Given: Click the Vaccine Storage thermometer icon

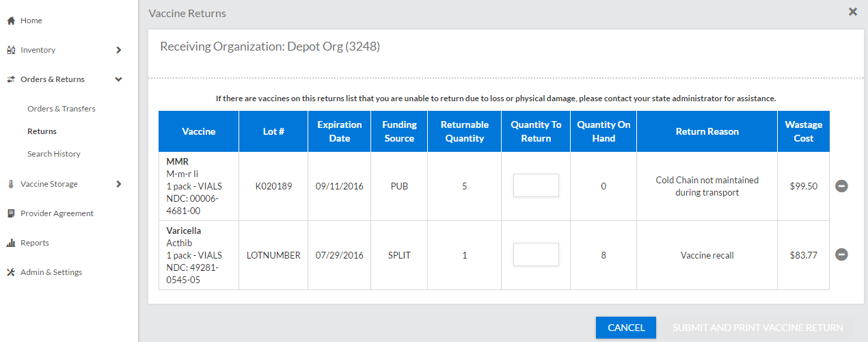Looking at the screenshot, I should (x=11, y=184).
